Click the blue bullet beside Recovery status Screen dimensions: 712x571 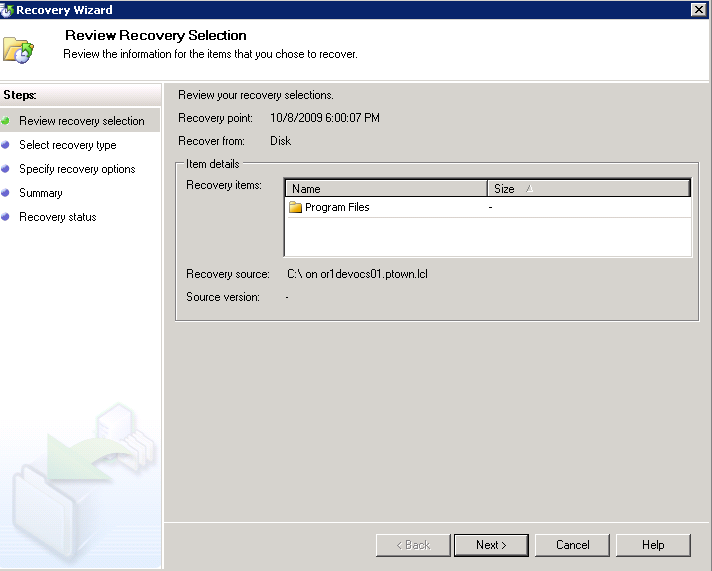click(5, 217)
